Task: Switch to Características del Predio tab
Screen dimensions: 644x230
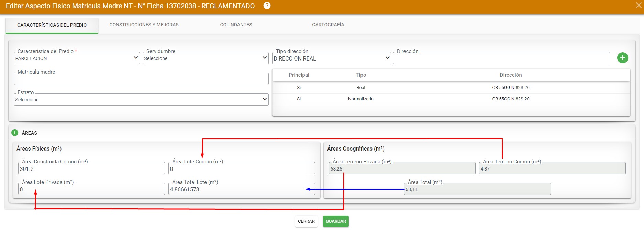Action: tap(52, 25)
